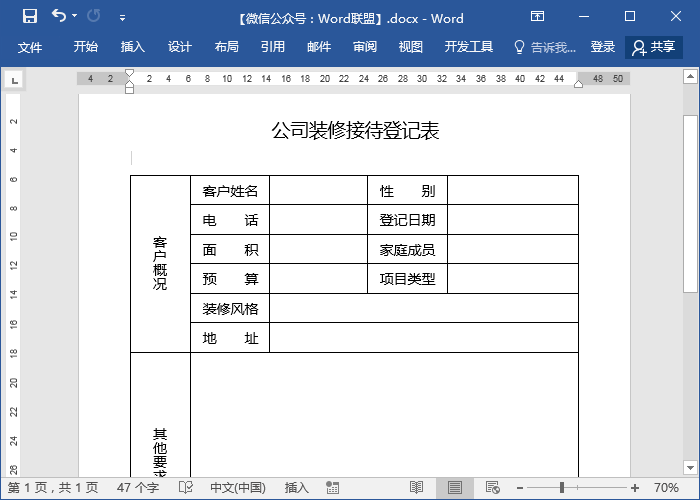Image resolution: width=700 pixels, height=500 pixels.
Task: Open the Undo history dropdown arrow
Action: [x=75, y=16]
